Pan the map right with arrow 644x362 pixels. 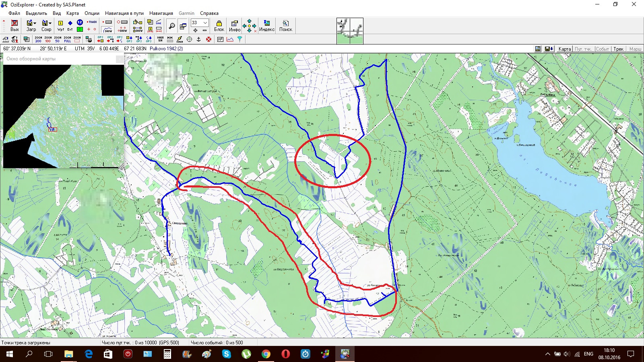coord(254,26)
